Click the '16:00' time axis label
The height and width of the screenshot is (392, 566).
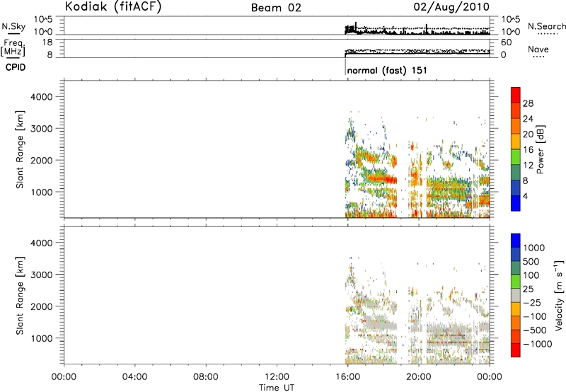click(x=347, y=377)
